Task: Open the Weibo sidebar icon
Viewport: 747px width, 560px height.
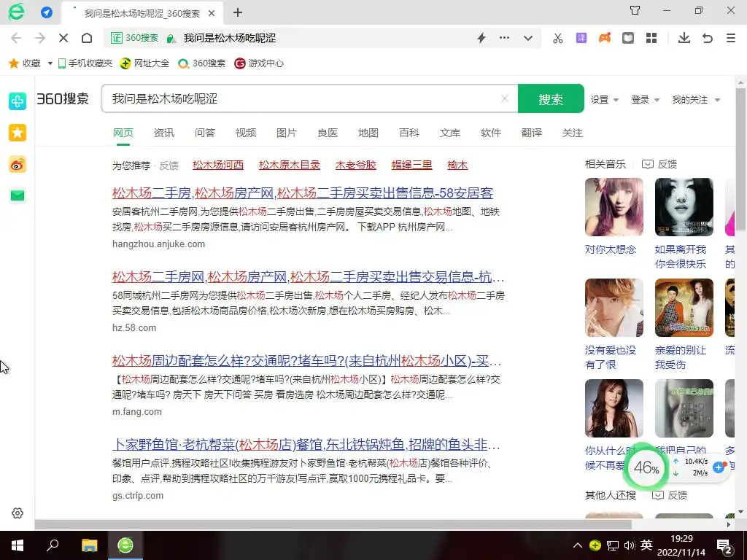Action: pos(18,165)
